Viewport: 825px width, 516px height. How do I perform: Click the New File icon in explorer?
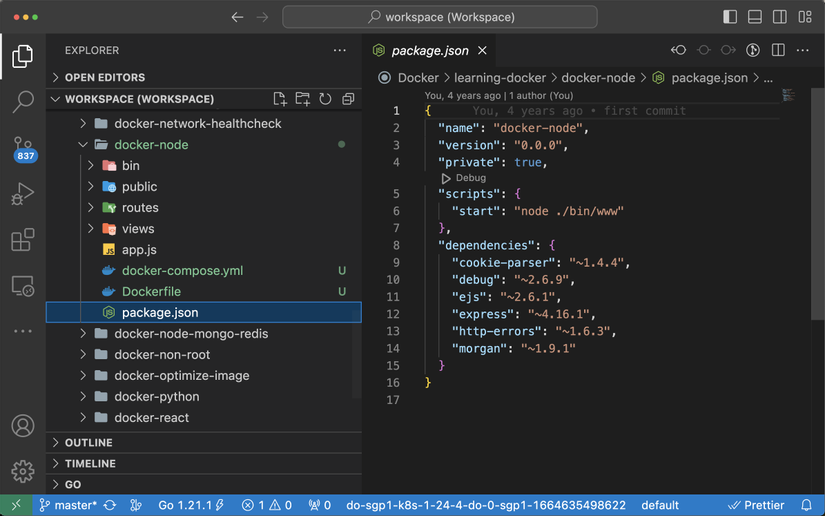point(280,99)
